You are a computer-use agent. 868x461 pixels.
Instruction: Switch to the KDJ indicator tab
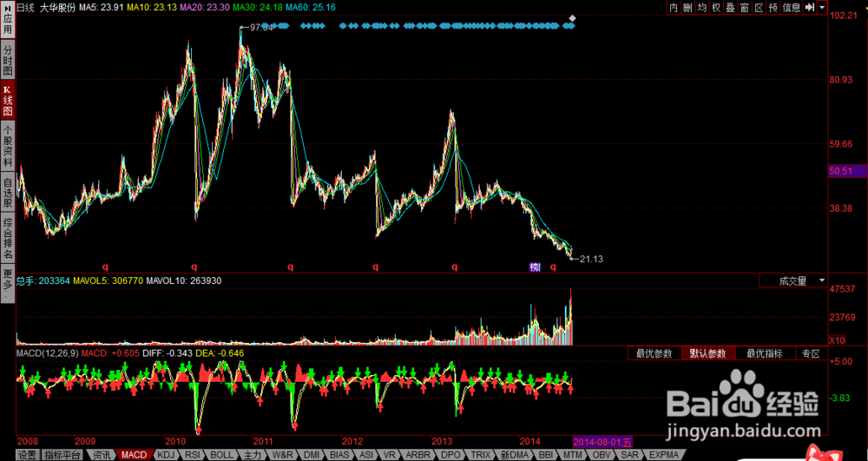[x=166, y=456]
